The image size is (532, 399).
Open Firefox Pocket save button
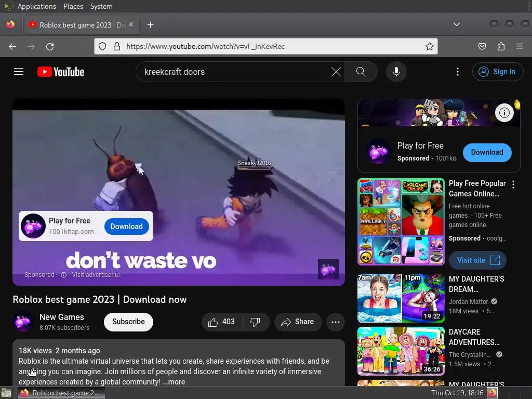click(482, 46)
